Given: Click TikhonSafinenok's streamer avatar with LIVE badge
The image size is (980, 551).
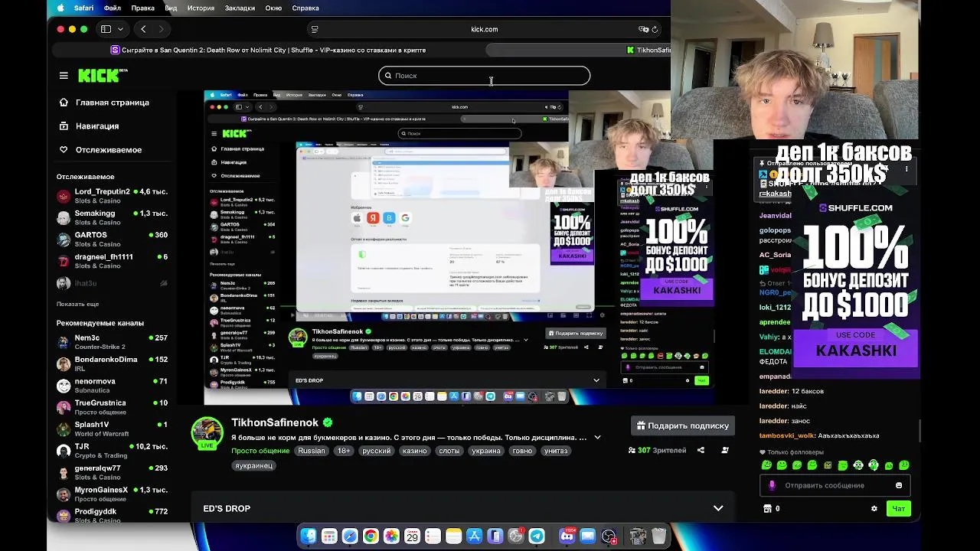Looking at the screenshot, I should [207, 433].
